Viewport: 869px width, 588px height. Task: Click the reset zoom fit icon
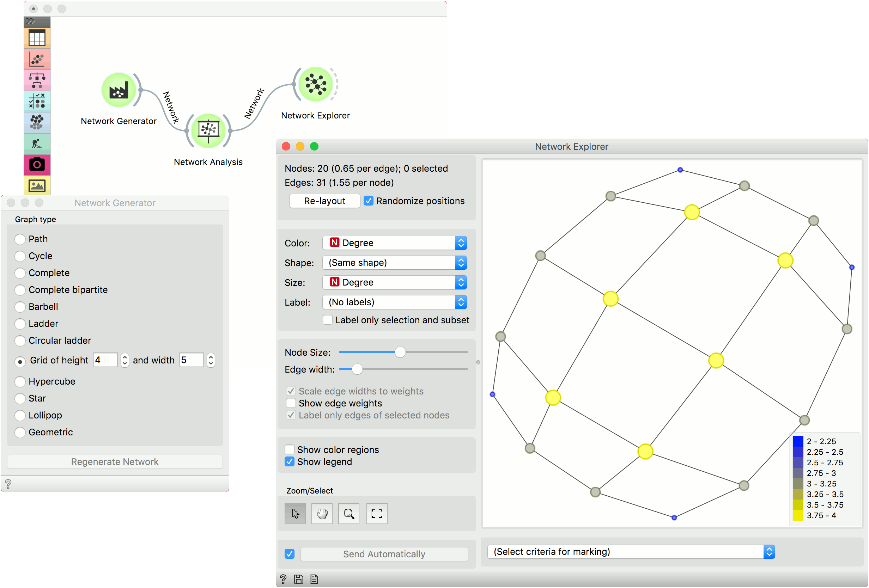(377, 514)
